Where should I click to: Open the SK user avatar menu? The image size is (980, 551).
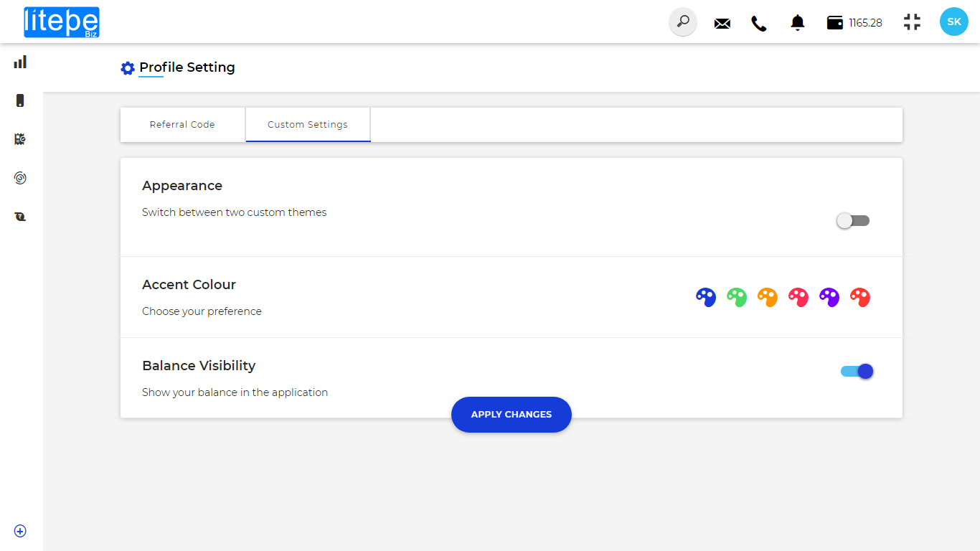coord(953,22)
